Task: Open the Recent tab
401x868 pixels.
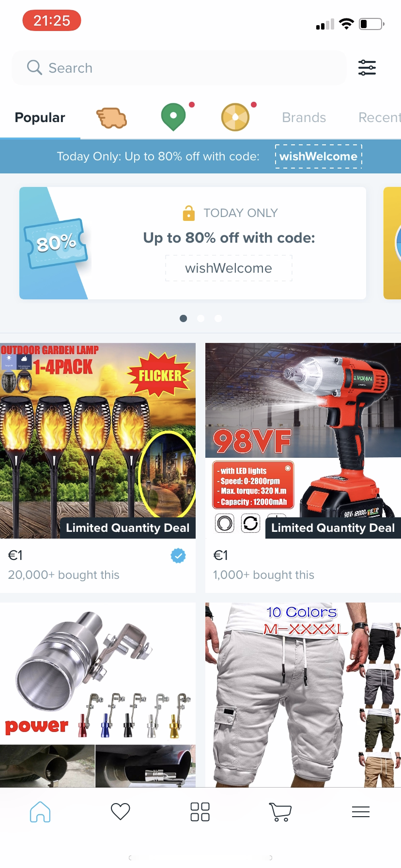Action: (380, 118)
